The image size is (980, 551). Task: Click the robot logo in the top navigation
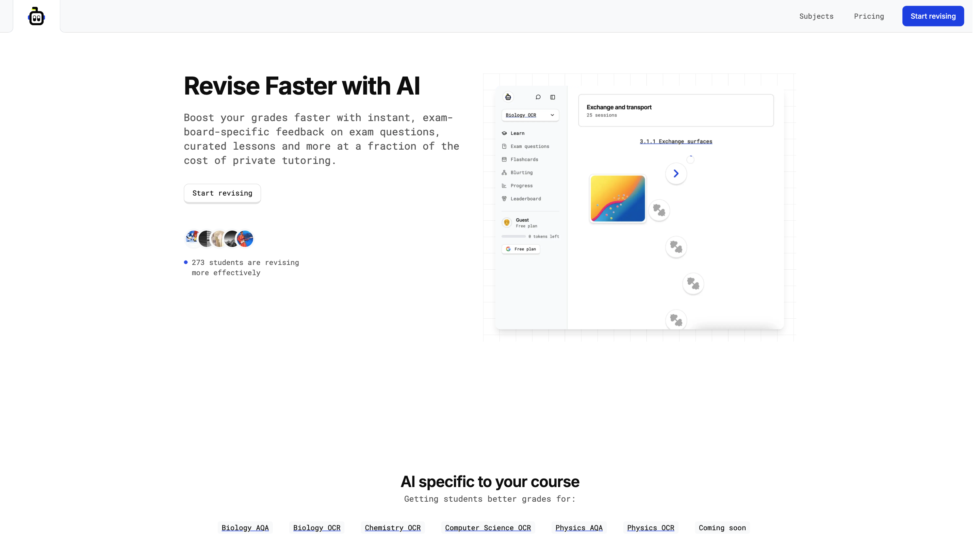point(36,16)
